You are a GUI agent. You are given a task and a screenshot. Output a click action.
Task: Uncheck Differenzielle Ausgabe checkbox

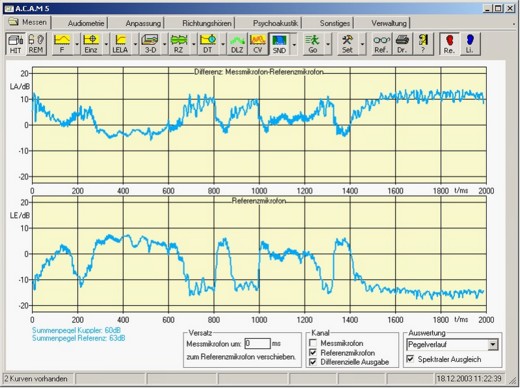[x=313, y=362]
